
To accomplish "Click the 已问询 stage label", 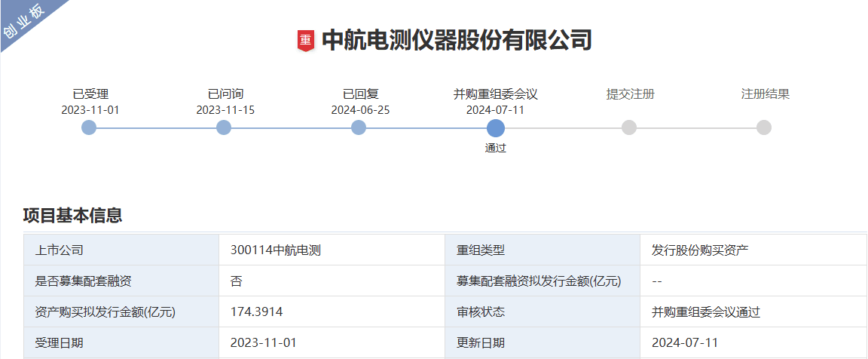I will pyautogui.click(x=225, y=94).
